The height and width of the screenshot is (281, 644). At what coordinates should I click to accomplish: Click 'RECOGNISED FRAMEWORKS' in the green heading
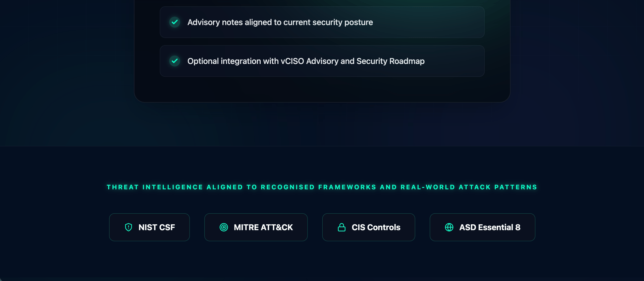[319, 187]
